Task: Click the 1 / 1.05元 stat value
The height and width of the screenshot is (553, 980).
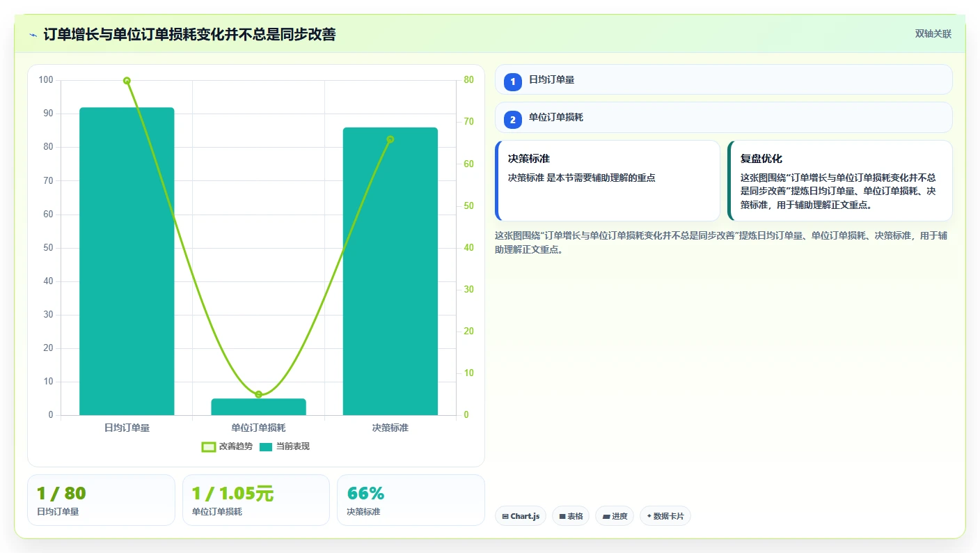Action: [x=232, y=493]
